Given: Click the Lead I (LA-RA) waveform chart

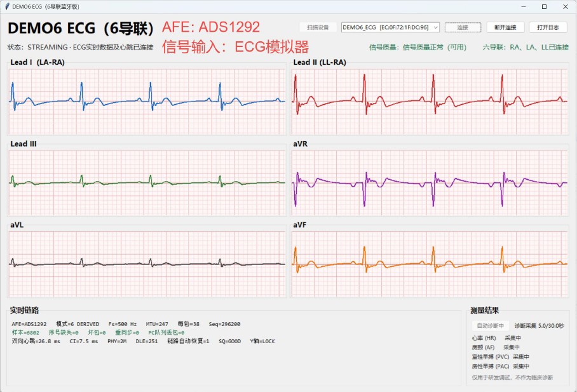Looking at the screenshot, I should coord(147,102).
